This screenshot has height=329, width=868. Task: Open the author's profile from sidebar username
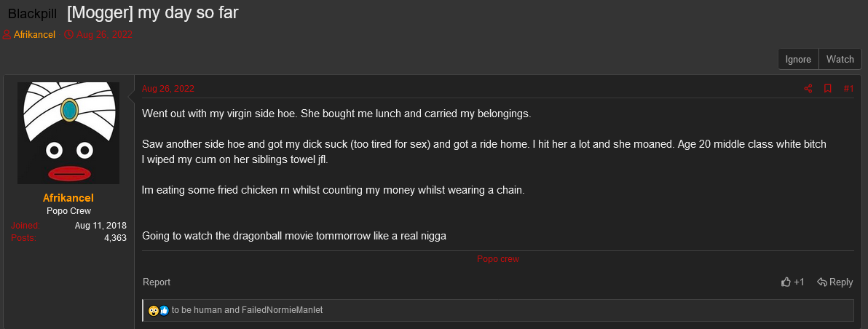tap(68, 198)
